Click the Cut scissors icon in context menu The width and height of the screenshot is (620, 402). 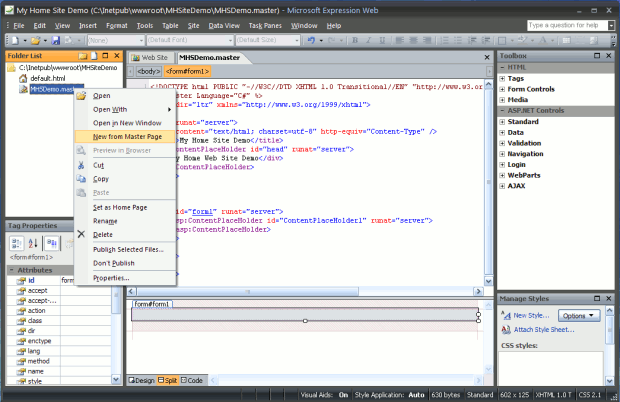coord(81,165)
